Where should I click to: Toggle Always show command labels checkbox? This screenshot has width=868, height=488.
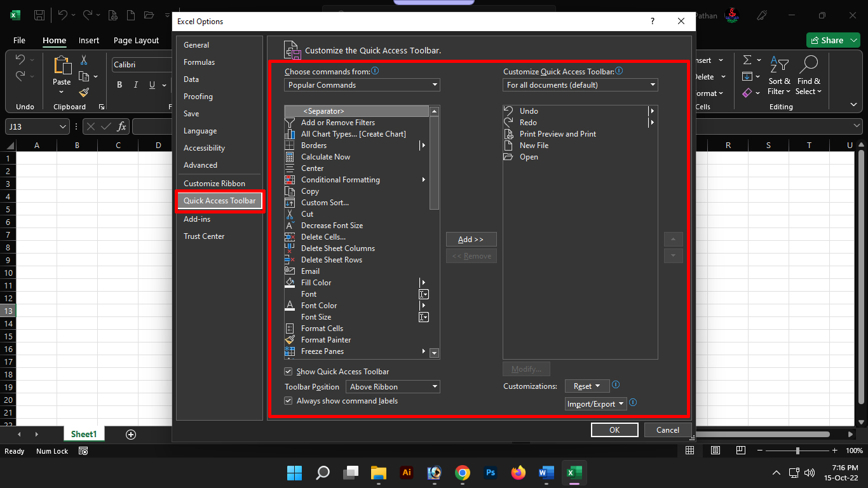pyautogui.click(x=288, y=401)
